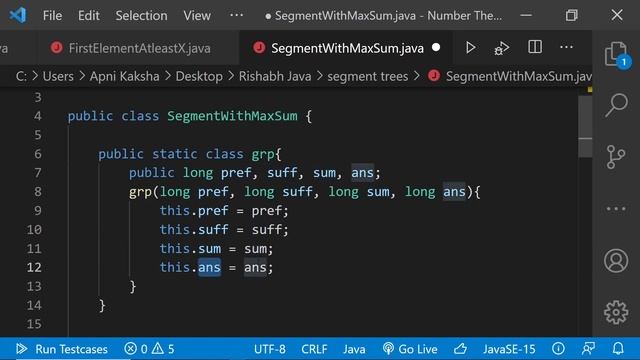Click the VS Code logo icon
The width and height of the screenshot is (640, 360).
18,16
